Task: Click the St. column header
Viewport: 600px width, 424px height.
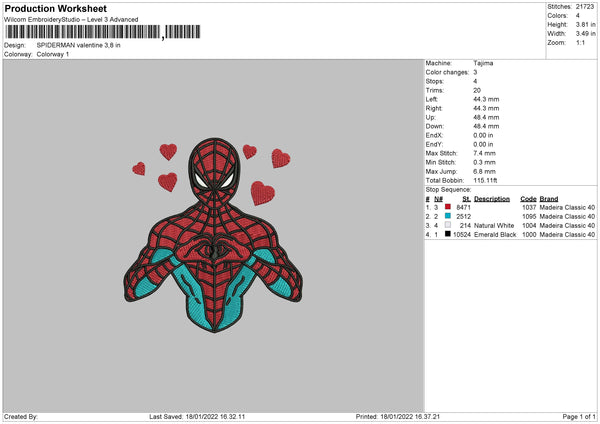Action: click(466, 198)
